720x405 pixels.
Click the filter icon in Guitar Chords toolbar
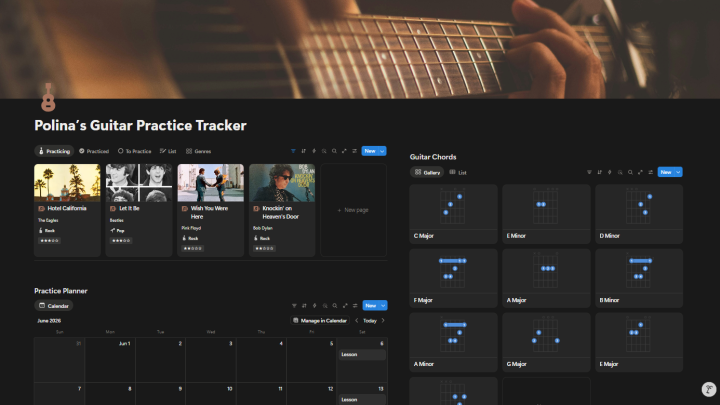[589, 172]
